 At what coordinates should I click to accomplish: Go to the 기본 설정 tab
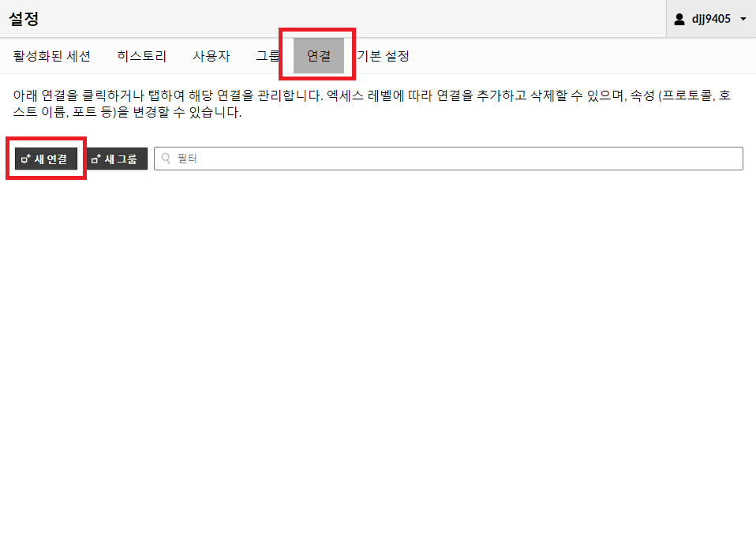coord(383,56)
